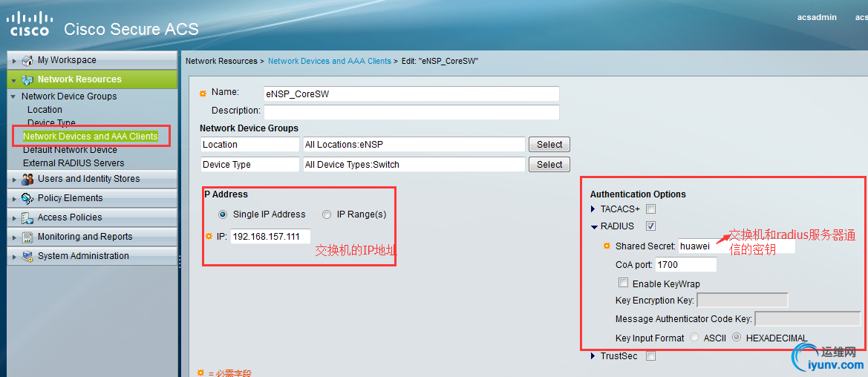This screenshot has width=868, height=377.
Task: Open Location under Network Device Groups
Action: coord(45,110)
